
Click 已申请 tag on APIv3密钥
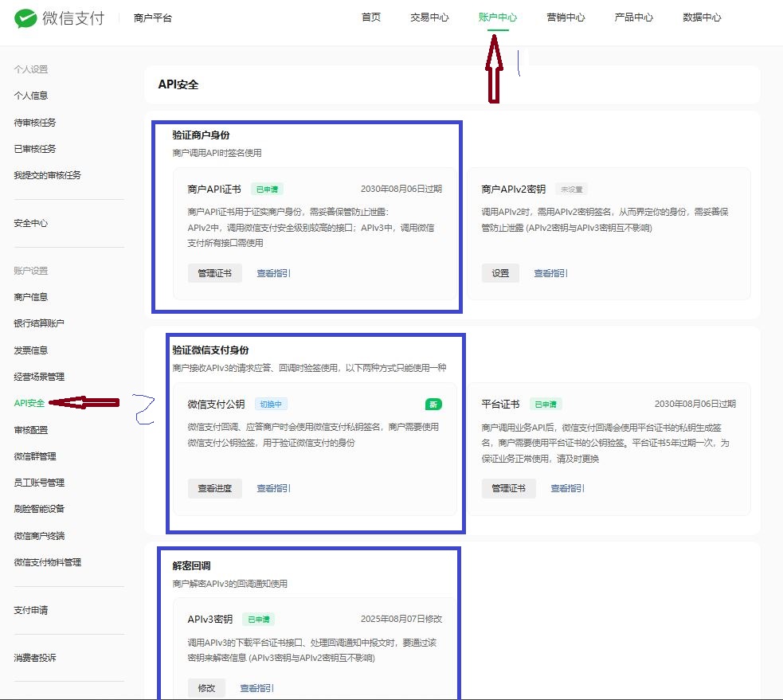259,620
